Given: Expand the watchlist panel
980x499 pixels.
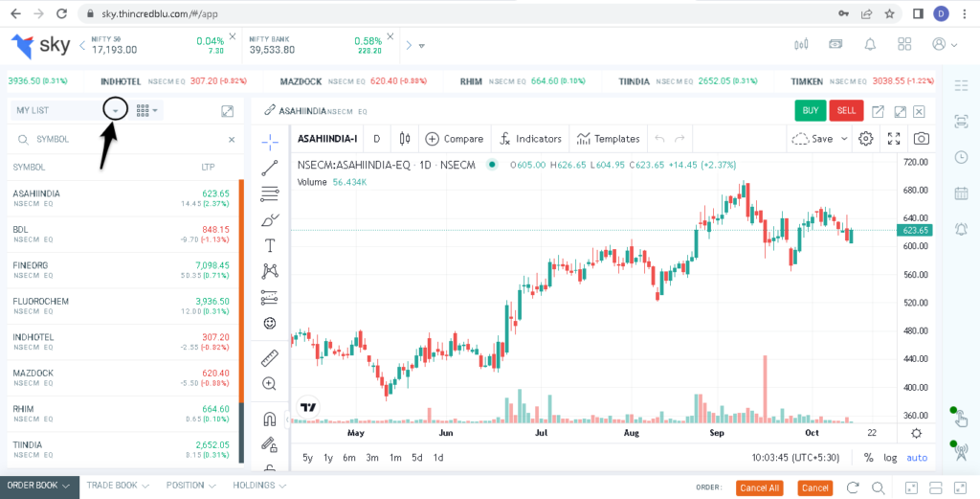Looking at the screenshot, I should [228, 111].
